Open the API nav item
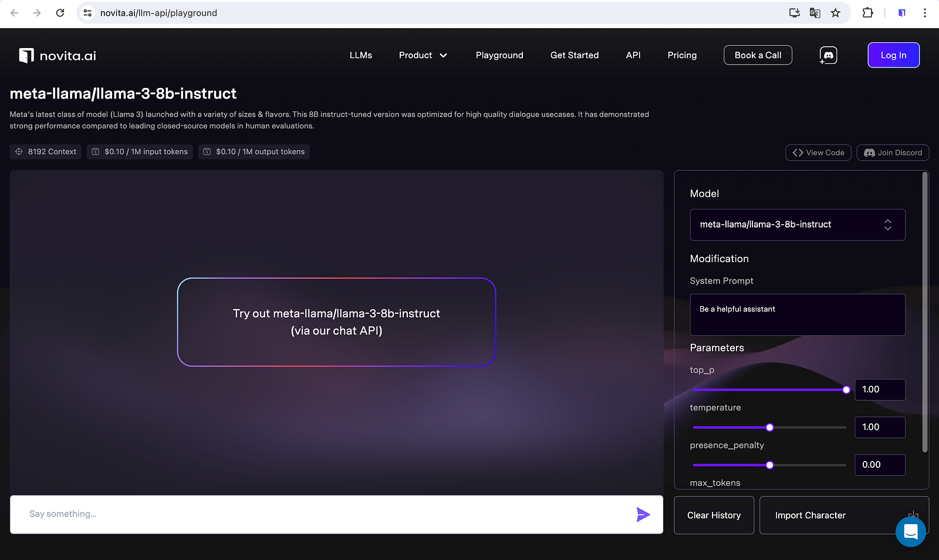 pos(633,55)
